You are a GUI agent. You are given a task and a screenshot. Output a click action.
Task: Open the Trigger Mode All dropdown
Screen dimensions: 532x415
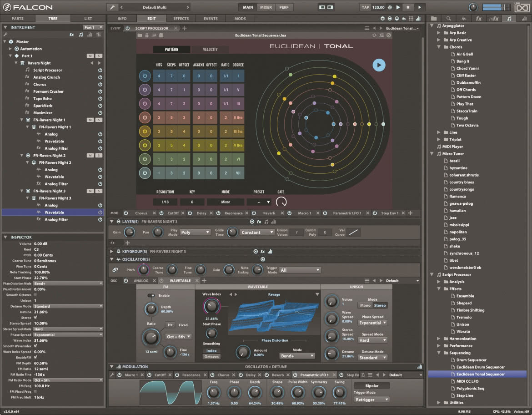click(x=300, y=270)
